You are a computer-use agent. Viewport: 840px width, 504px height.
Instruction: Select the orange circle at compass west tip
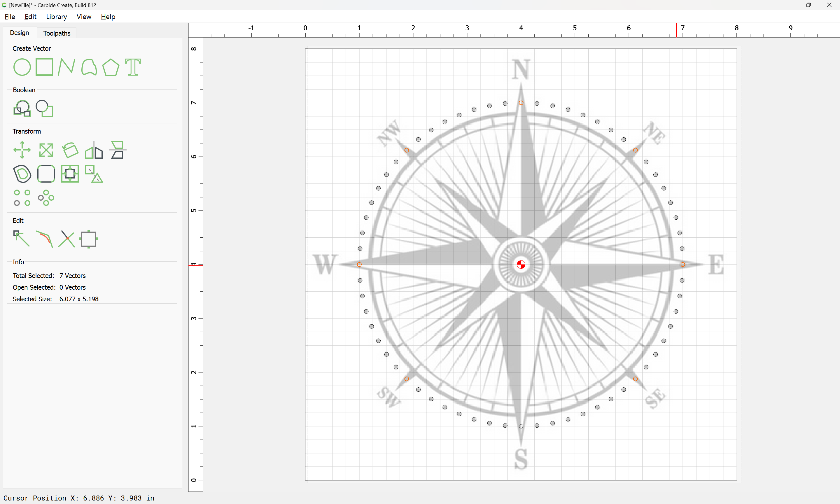coord(359,265)
